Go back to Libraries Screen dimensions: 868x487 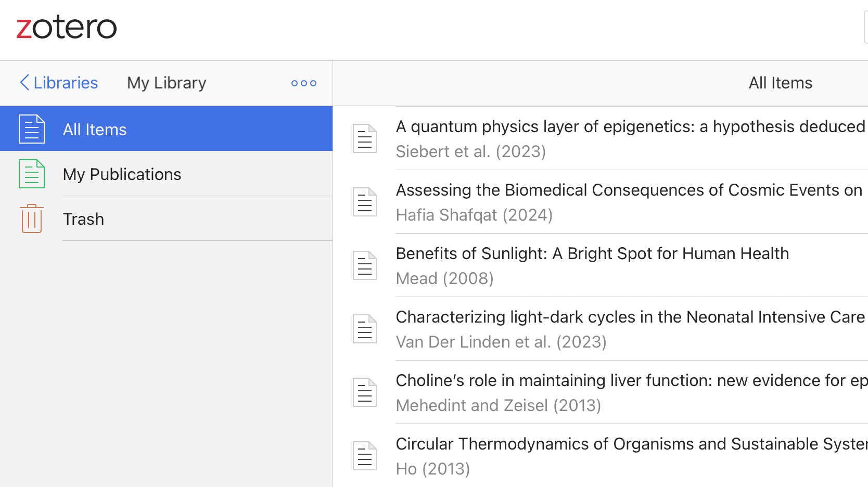coord(59,83)
